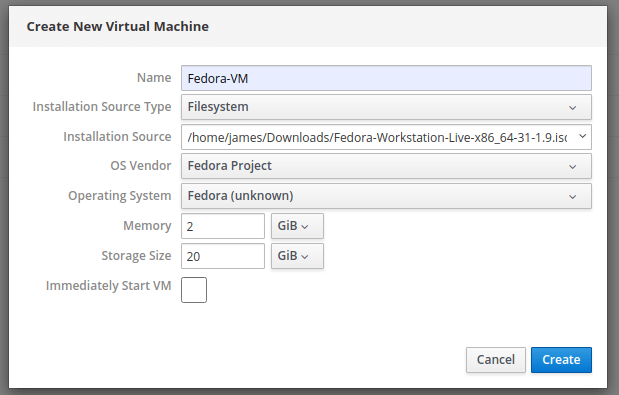This screenshot has height=395, width=619.
Task: Click the Name input field containing Fedora-VM
Action: pyautogui.click(x=386, y=78)
